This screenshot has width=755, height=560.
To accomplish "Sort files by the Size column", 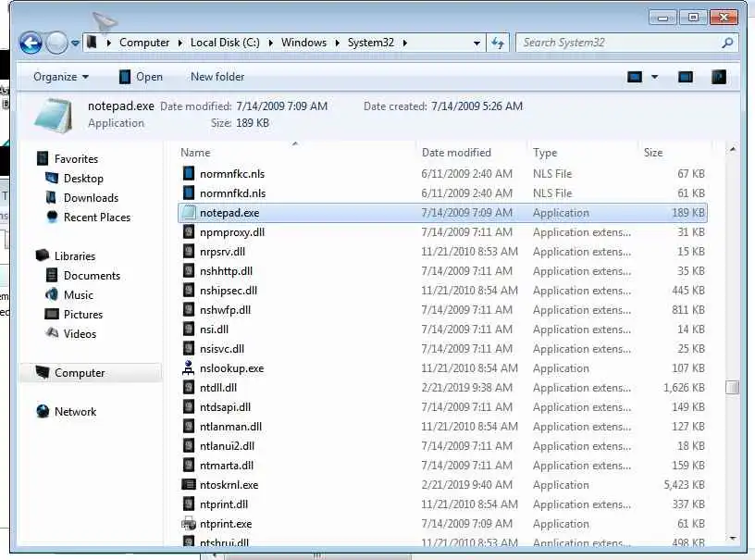I will coord(653,153).
